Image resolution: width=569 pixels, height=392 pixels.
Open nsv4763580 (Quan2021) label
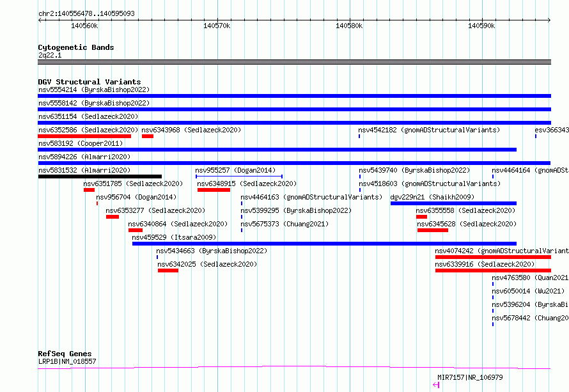[x=530, y=278]
